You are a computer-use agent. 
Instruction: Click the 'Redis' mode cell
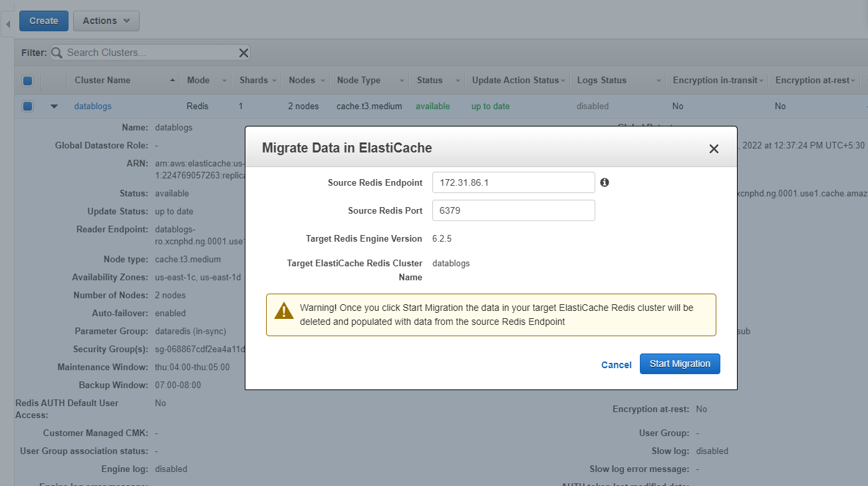point(198,106)
